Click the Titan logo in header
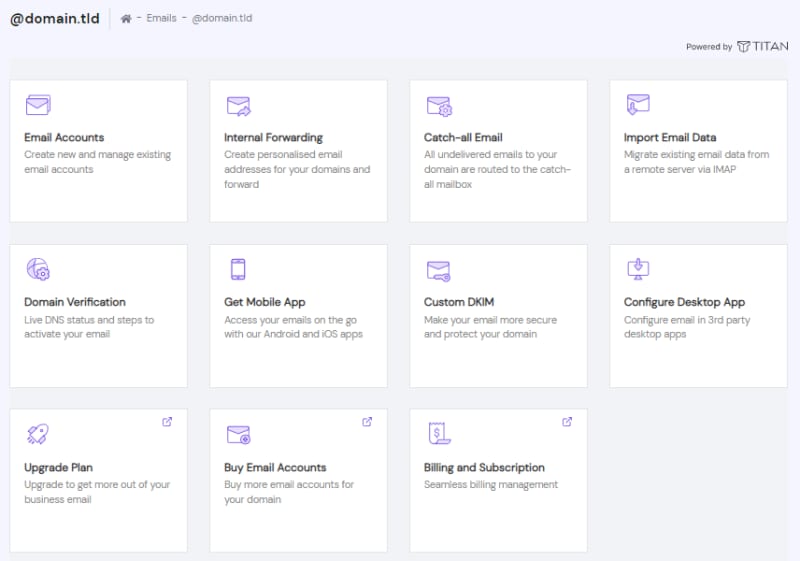 pyautogui.click(x=762, y=46)
